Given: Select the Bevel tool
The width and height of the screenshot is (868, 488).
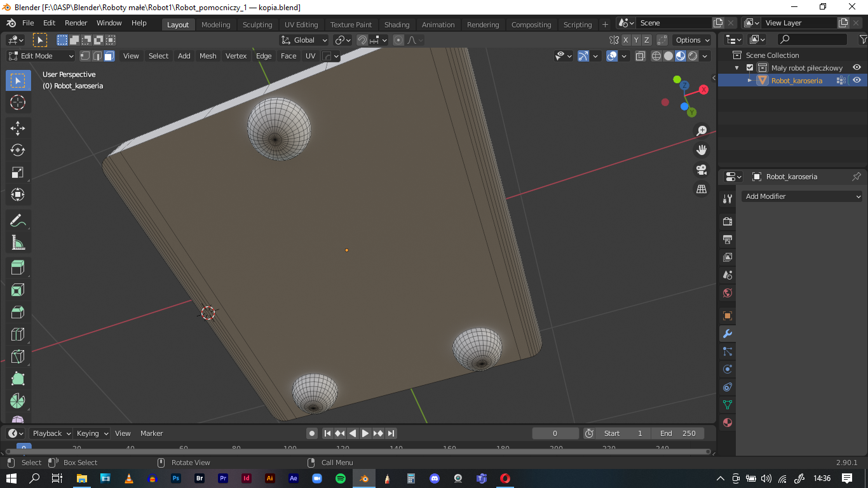Looking at the screenshot, I should tap(18, 313).
